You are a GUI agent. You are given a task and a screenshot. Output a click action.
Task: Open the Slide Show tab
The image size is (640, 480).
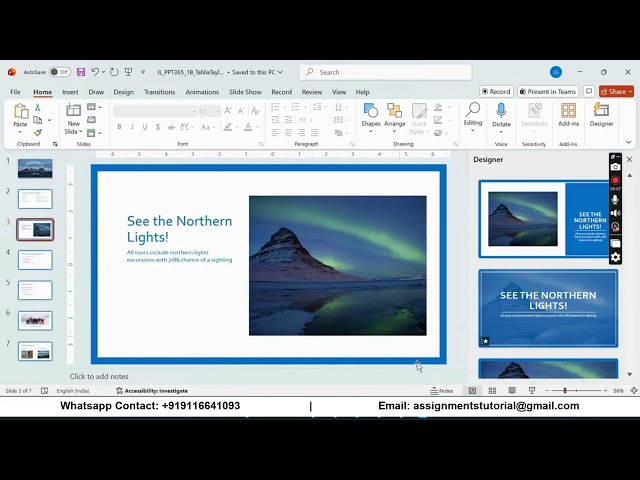pyautogui.click(x=245, y=92)
